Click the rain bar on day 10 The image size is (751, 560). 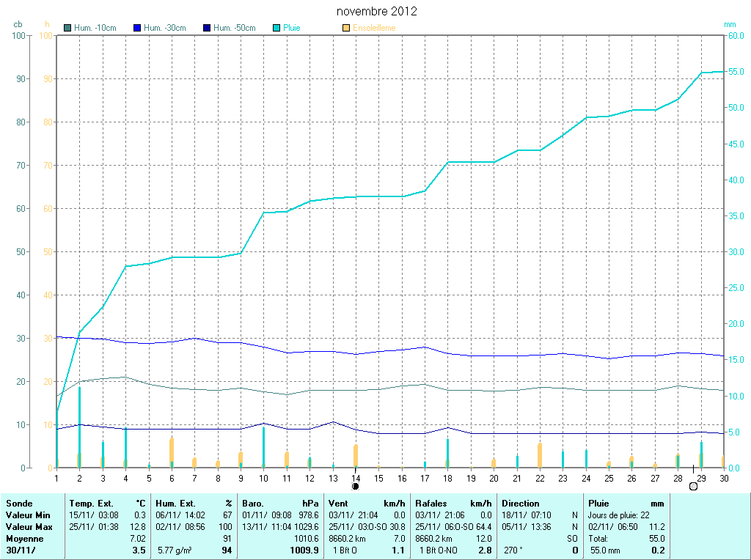pyautogui.click(x=263, y=447)
